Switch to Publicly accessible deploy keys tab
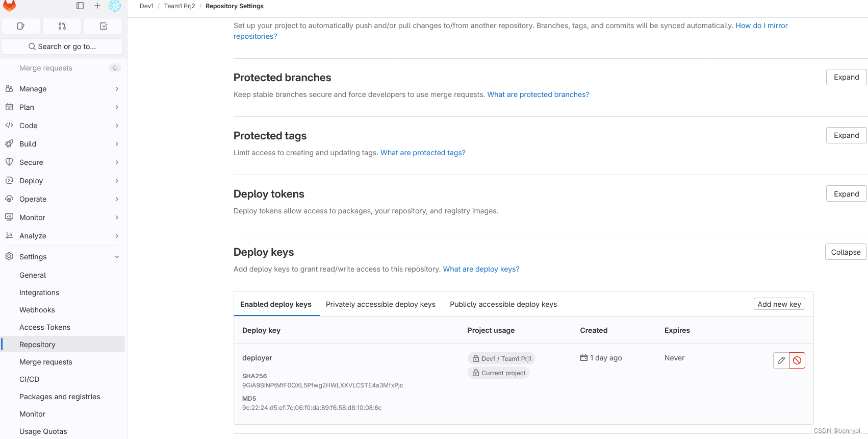Viewport: 868px width, 439px height. tap(503, 304)
